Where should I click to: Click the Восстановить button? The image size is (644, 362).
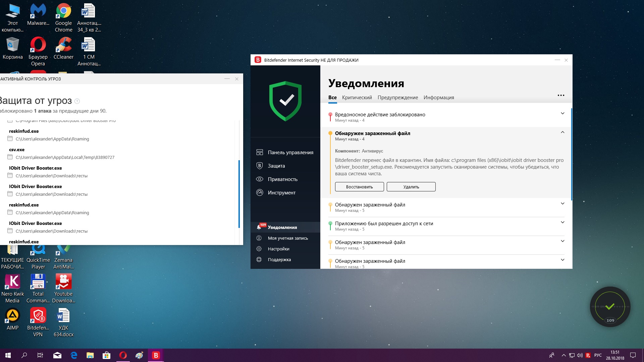click(359, 187)
